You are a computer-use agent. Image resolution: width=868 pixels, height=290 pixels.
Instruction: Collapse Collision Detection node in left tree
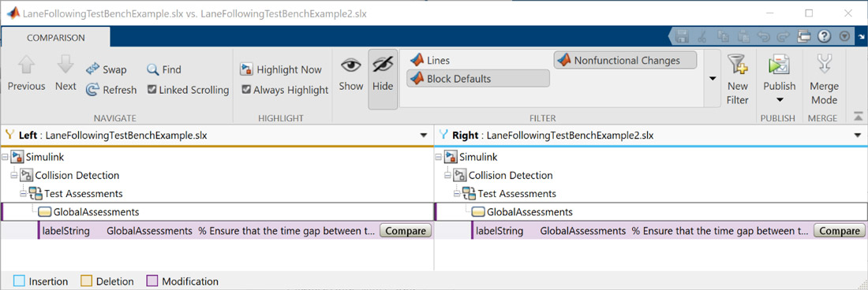14,175
